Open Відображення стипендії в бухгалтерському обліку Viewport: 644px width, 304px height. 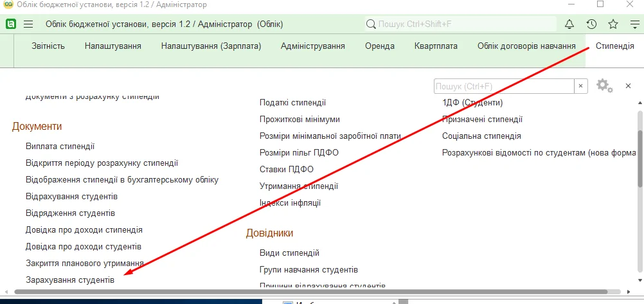coord(122,180)
